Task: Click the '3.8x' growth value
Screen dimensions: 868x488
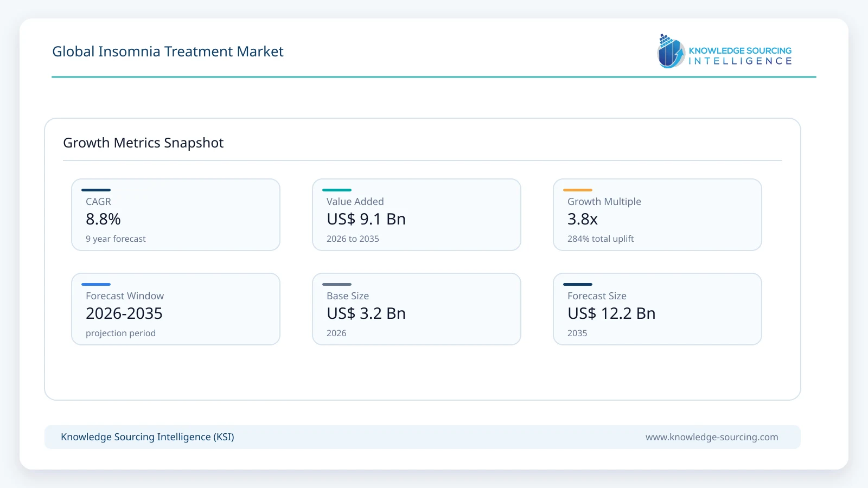Action: pyautogui.click(x=583, y=219)
